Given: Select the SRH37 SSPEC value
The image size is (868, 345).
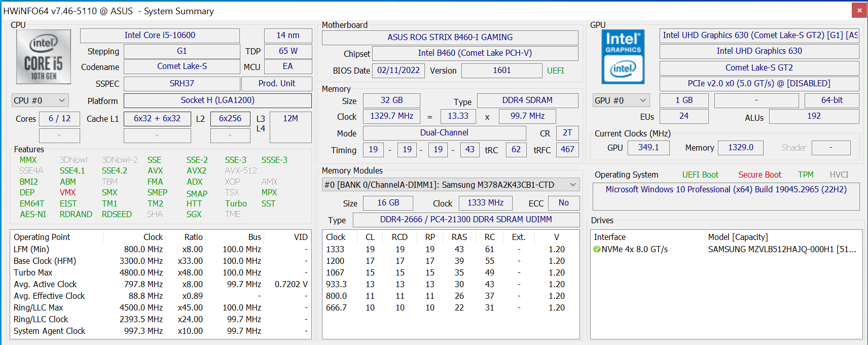Looking at the screenshot, I should 182,84.
